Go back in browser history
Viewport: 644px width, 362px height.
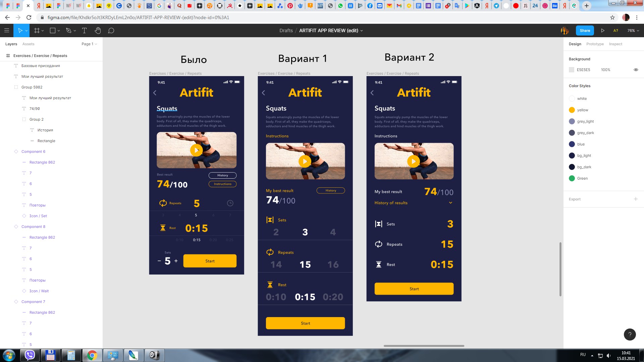coord(7,17)
